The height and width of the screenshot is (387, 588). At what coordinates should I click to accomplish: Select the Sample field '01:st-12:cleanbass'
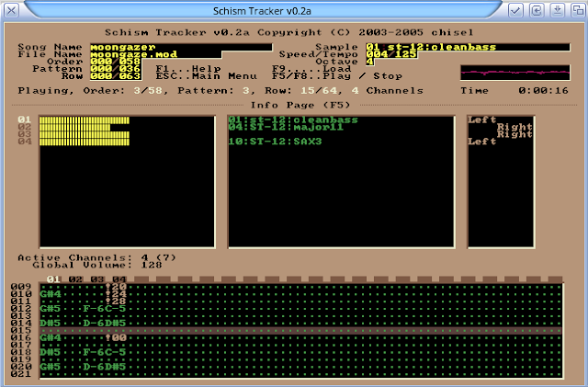tap(468, 47)
